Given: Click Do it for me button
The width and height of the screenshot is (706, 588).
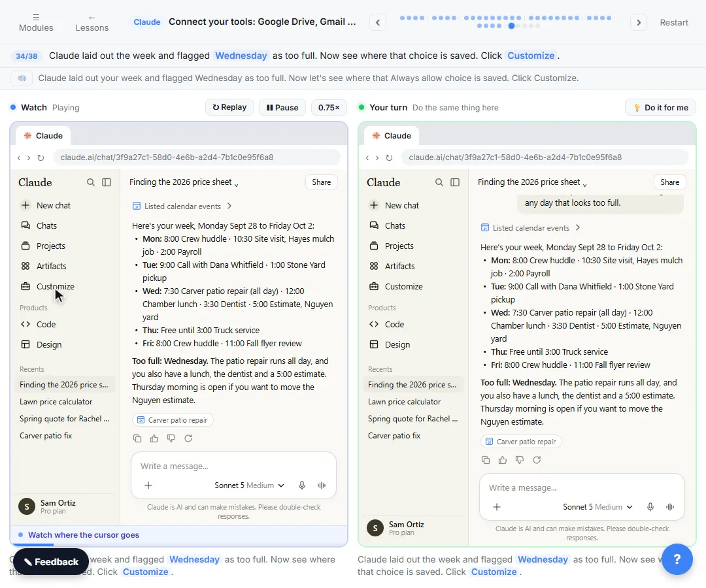Looking at the screenshot, I should coord(660,108).
